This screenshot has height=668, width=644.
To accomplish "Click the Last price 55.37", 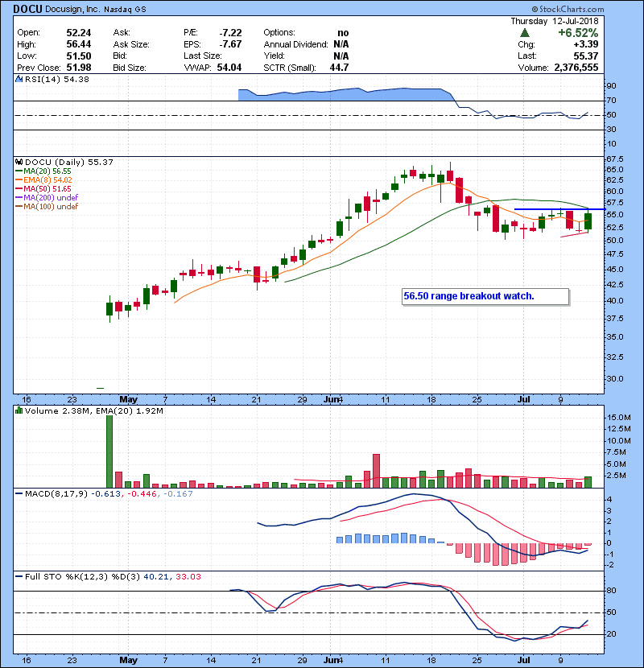I will pos(586,56).
